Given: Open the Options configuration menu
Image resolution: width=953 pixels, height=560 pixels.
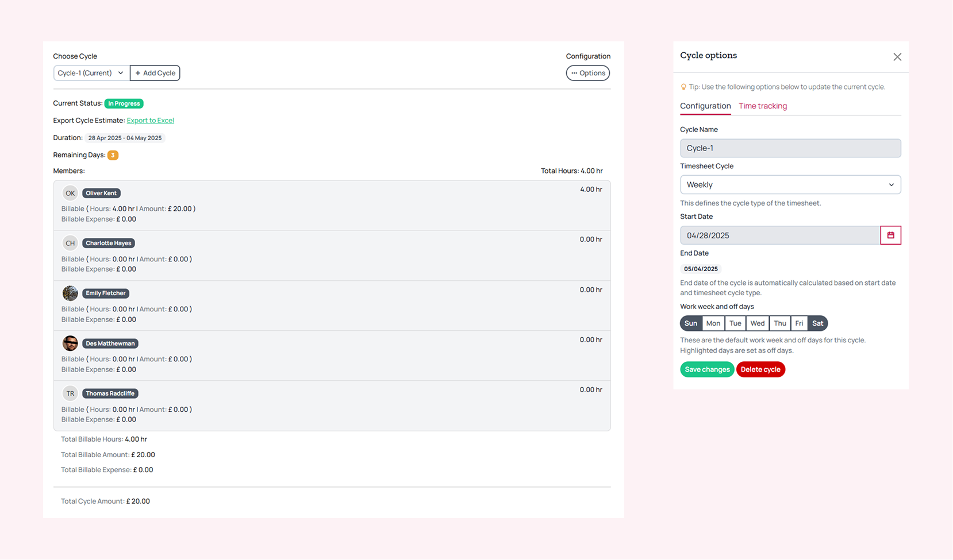Looking at the screenshot, I should click(587, 73).
